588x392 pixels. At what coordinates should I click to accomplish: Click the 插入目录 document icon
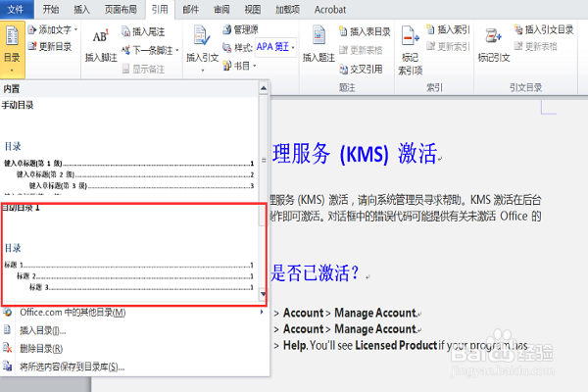point(7,330)
